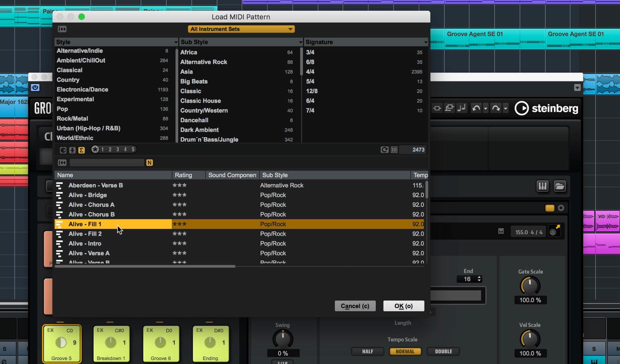
Task: Click the MIDI export icon next to tempo
Action: tap(554, 231)
